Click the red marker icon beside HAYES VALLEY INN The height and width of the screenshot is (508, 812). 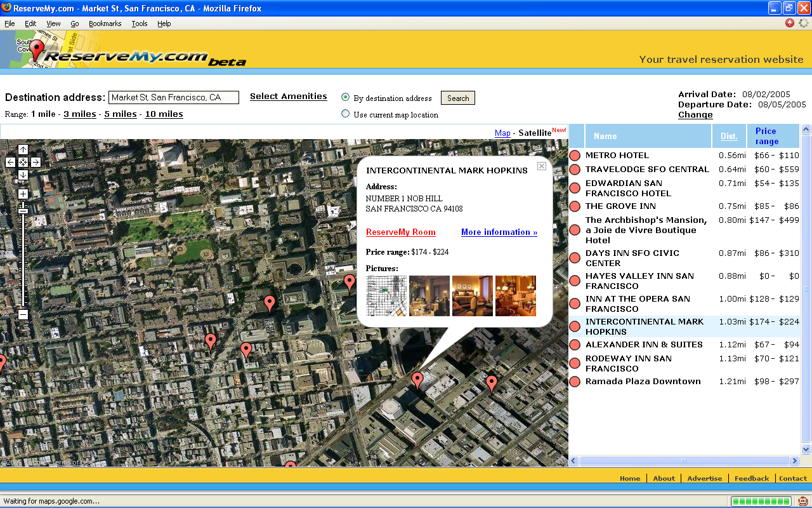point(575,281)
